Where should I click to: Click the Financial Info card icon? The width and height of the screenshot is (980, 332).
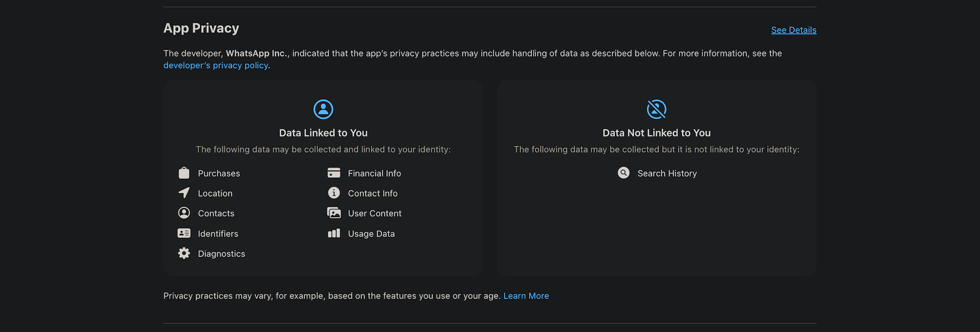pos(334,173)
